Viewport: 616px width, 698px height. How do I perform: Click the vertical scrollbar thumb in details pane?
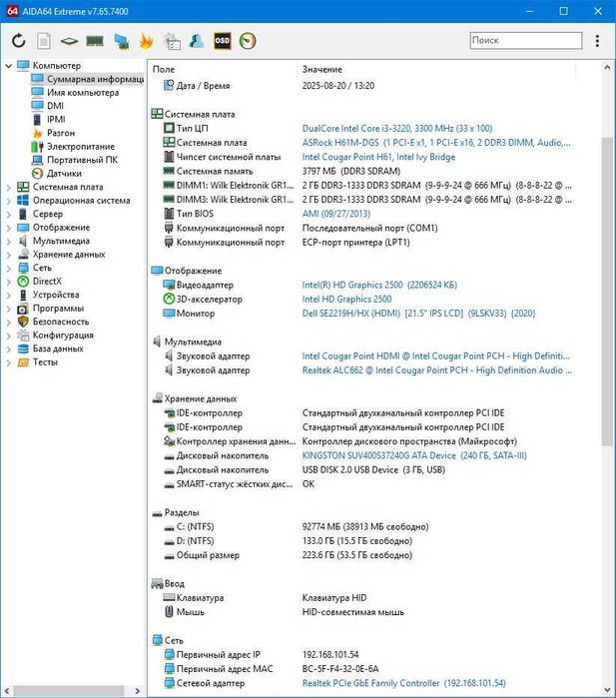pyautogui.click(x=607, y=292)
